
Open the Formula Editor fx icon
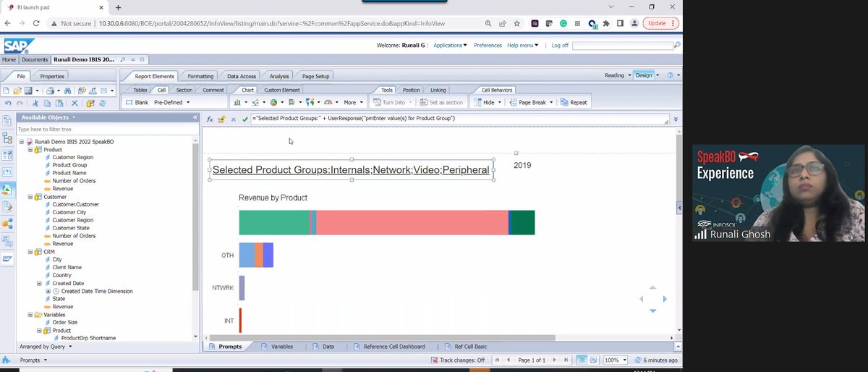click(x=210, y=119)
